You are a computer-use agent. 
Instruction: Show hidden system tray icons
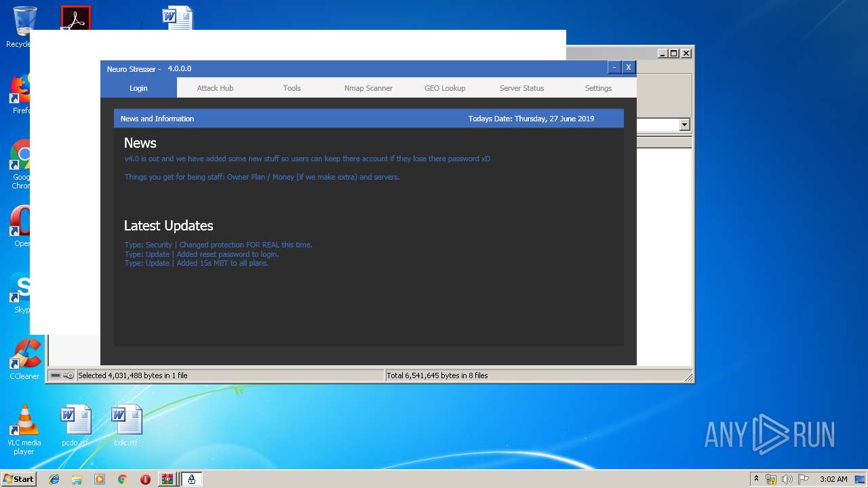(x=756, y=479)
